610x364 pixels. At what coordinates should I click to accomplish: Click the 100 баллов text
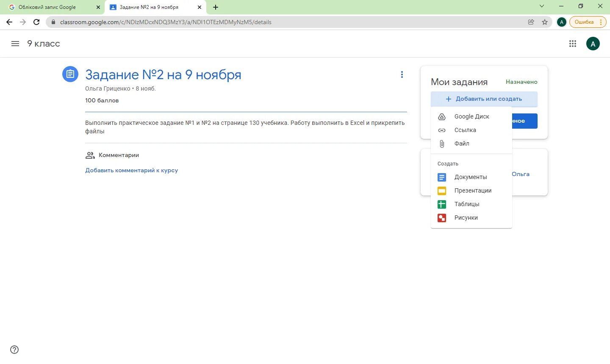[102, 101]
